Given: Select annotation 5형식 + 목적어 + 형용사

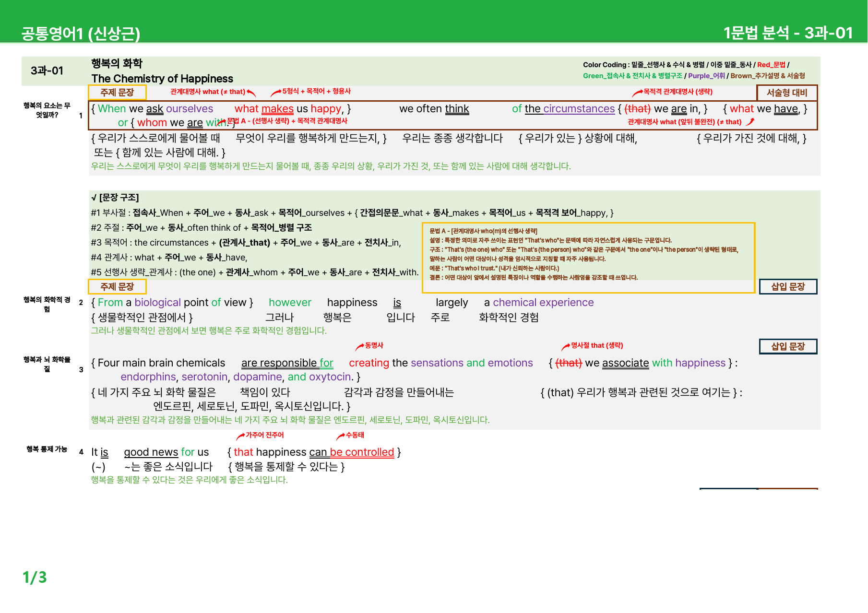Looking at the screenshot, I should 316,91.
